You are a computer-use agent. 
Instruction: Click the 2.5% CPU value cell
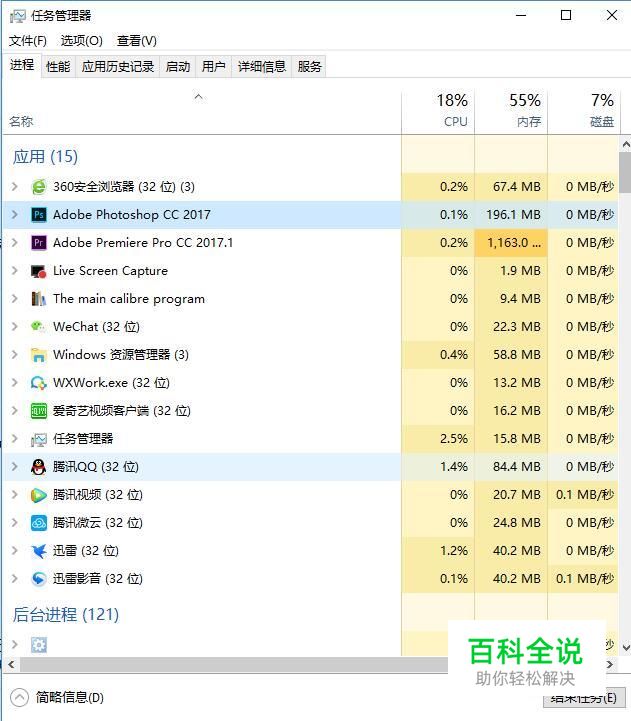438,439
